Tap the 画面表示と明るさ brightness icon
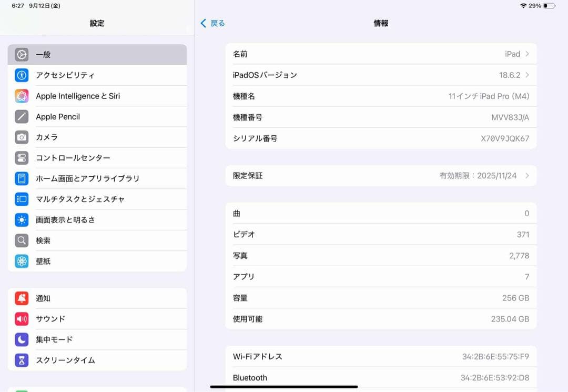 (21, 220)
